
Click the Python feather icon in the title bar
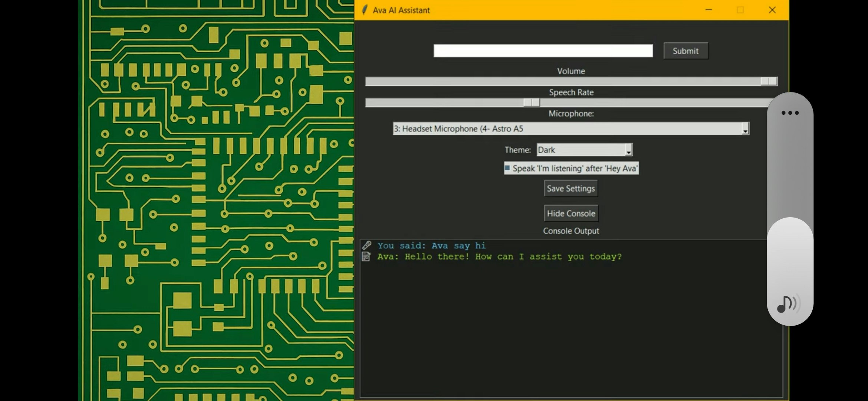[364, 10]
